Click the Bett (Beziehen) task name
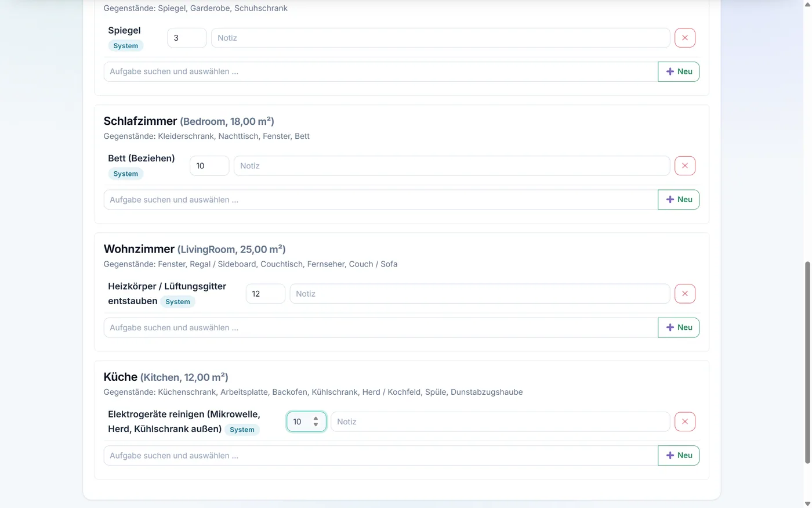Screen dimensions: 812x508 [x=142, y=158]
